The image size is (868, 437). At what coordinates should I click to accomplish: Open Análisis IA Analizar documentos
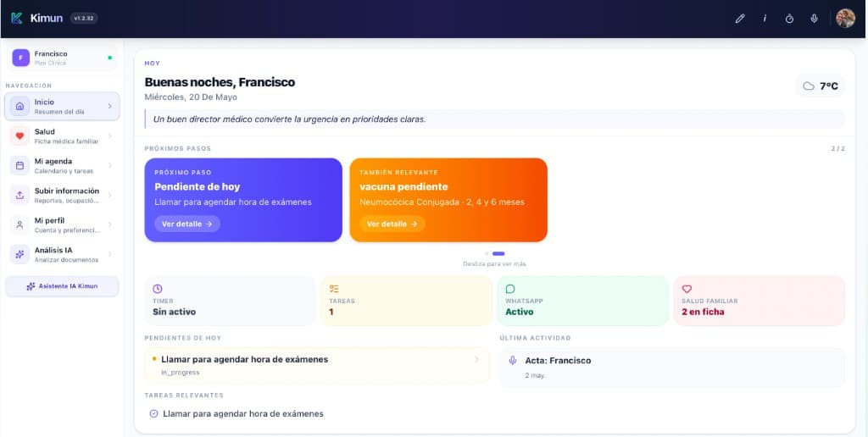[x=62, y=254]
